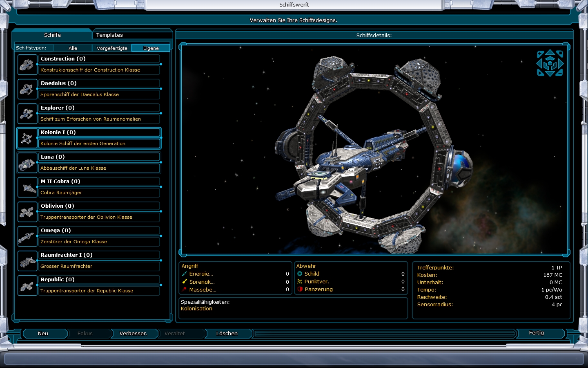This screenshot has width=588, height=368.
Task: Select the Omega destroyer icon
Action: coord(27,236)
